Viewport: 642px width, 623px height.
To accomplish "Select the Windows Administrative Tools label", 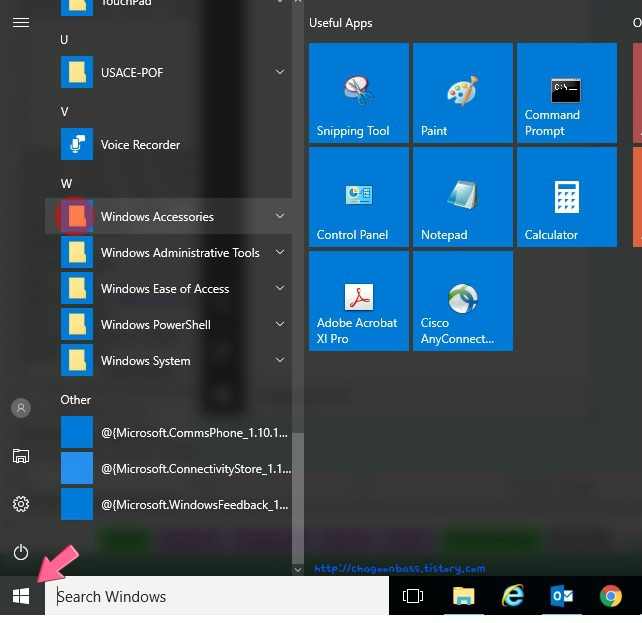I will click(180, 253).
